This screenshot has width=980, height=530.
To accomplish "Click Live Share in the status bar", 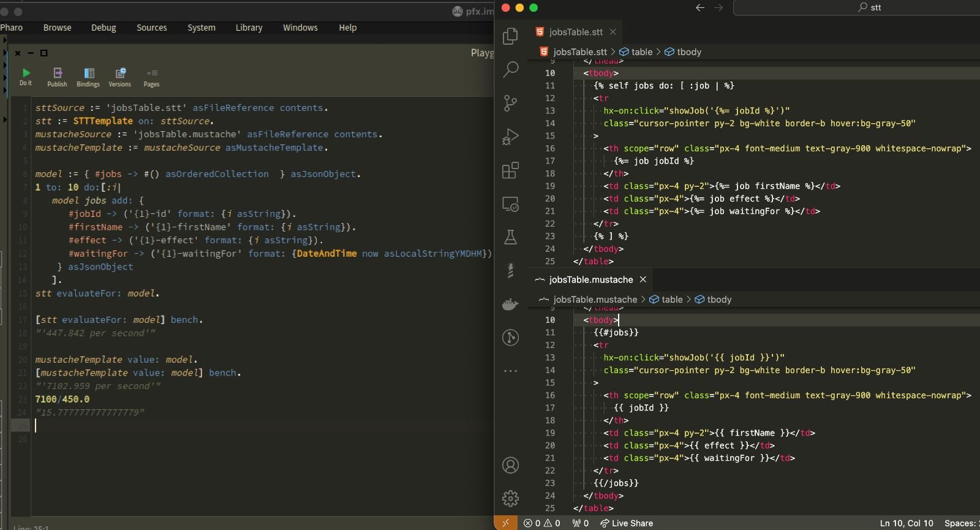I will (x=627, y=523).
